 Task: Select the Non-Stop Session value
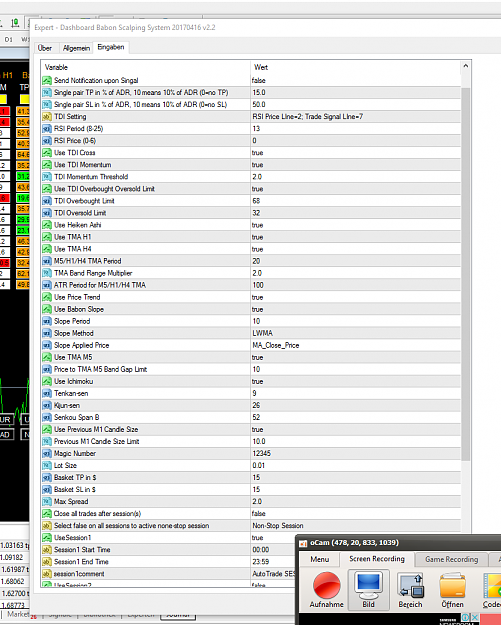[278, 526]
